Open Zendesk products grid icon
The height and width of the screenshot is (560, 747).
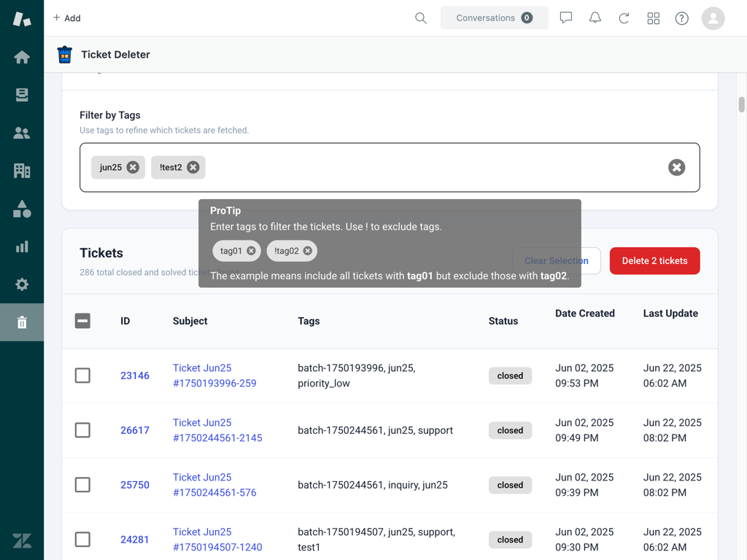pyautogui.click(x=653, y=18)
